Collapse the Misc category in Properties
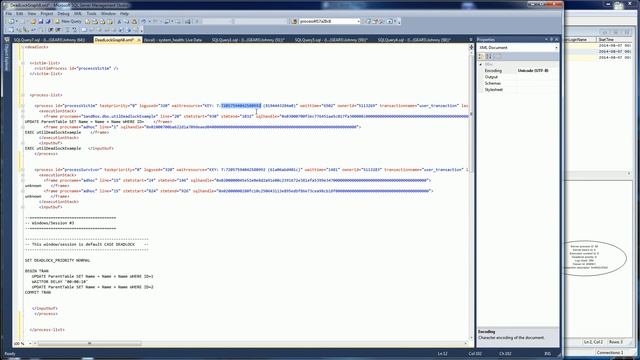 [x=481, y=64]
